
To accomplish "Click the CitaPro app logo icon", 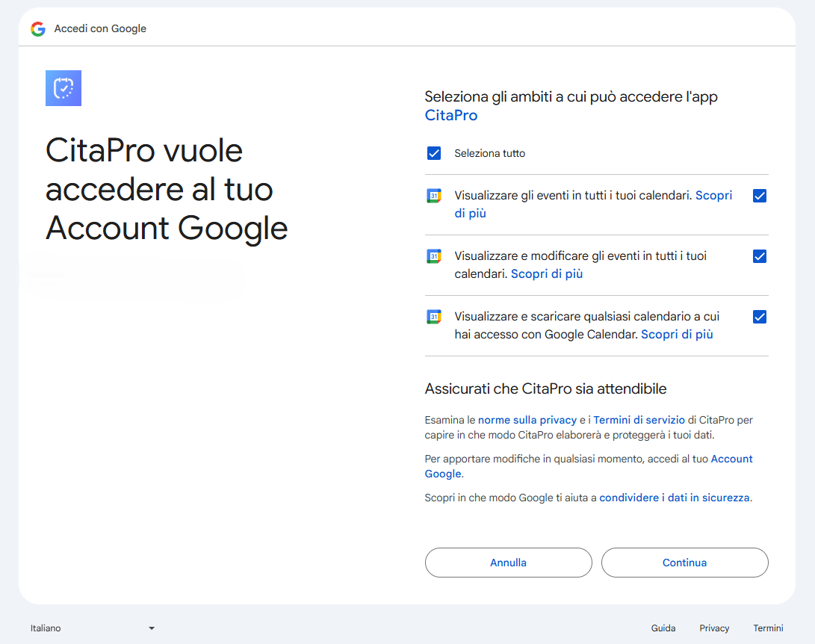I will (63, 88).
